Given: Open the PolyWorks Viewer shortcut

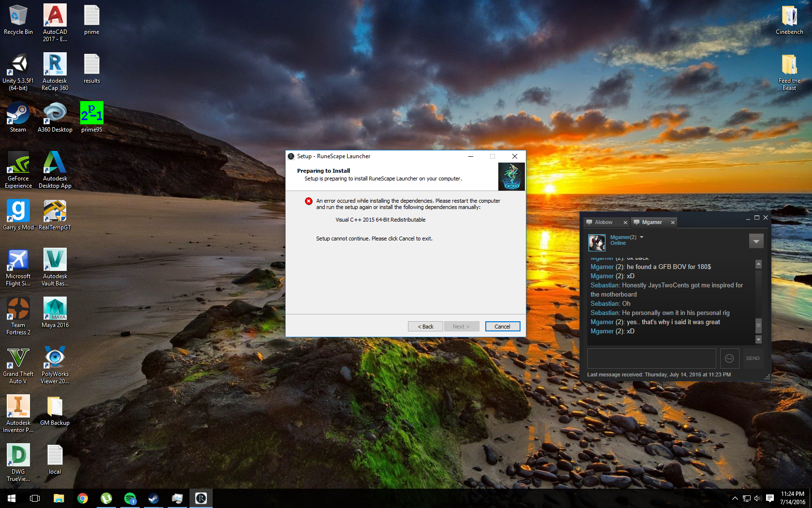Looking at the screenshot, I should [x=55, y=365].
